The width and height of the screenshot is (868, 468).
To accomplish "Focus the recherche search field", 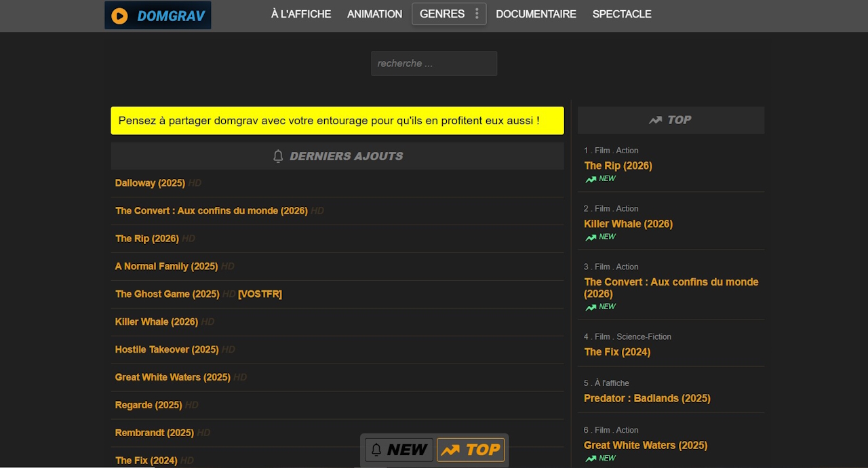I will click(x=434, y=64).
